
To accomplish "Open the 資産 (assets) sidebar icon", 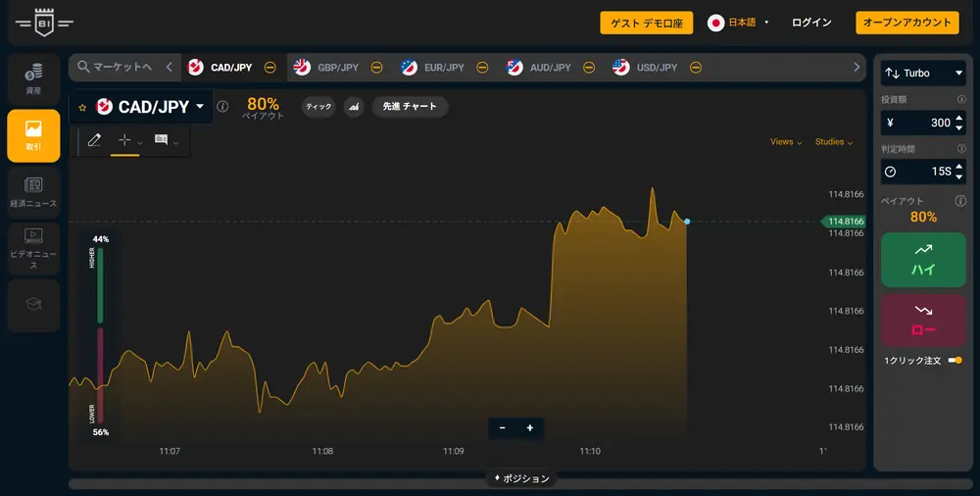I will 33,78.
